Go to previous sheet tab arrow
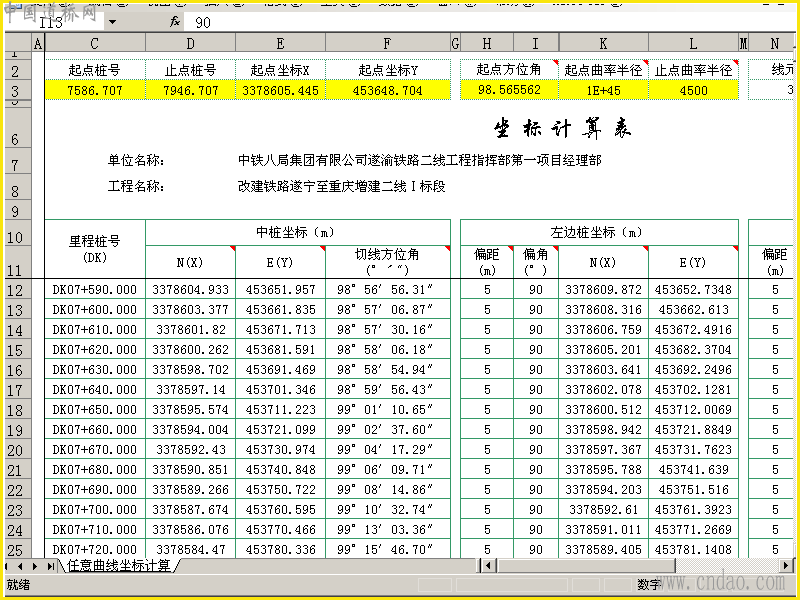This screenshot has height=600, width=800. (20, 566)
